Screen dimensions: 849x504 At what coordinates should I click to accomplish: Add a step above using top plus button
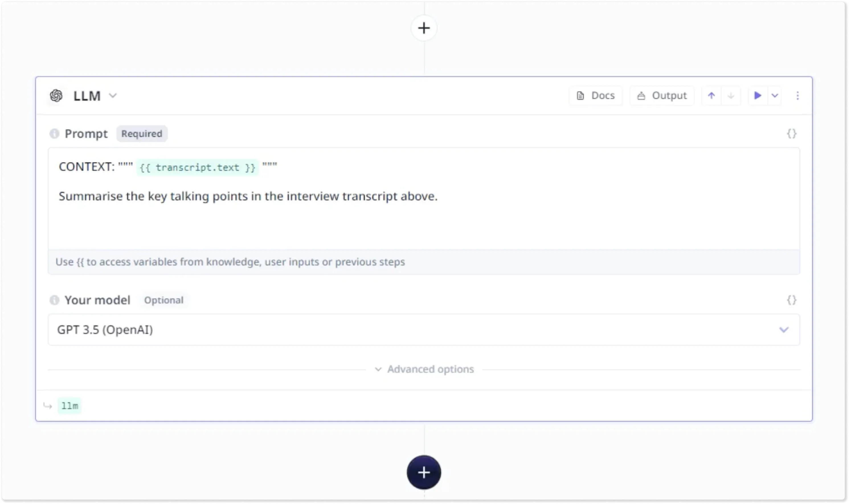pyautogui.click(x=424, y=28)
